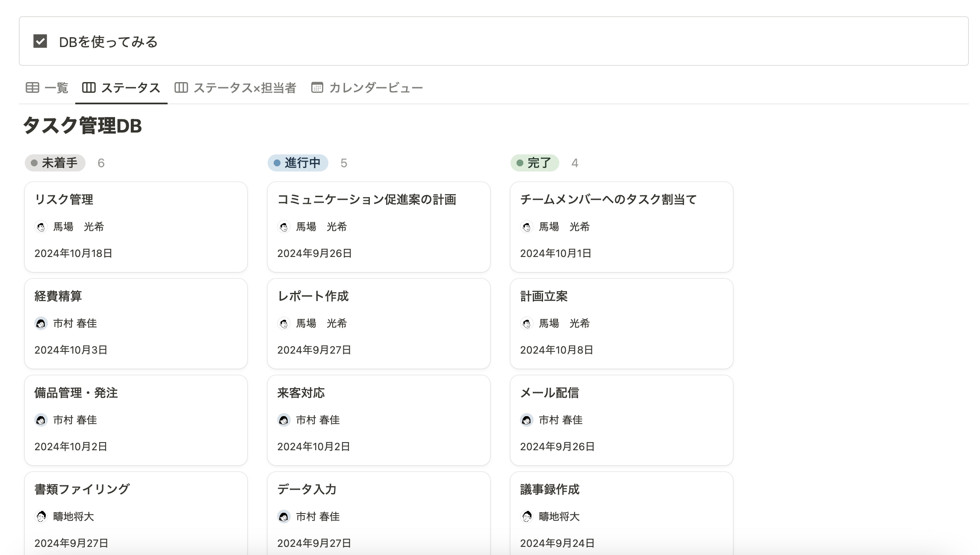Open the レポート作成 task card

pos(313,296)
